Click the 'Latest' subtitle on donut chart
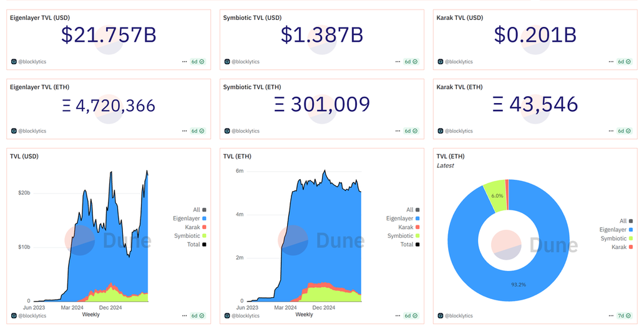The height and width of the screenshot is (329, 644). pos(445,165)
